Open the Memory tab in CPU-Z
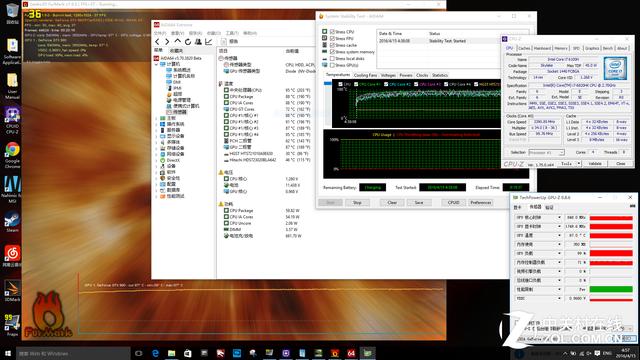Screen dimensions: 640x360 [x=561, y=48]
